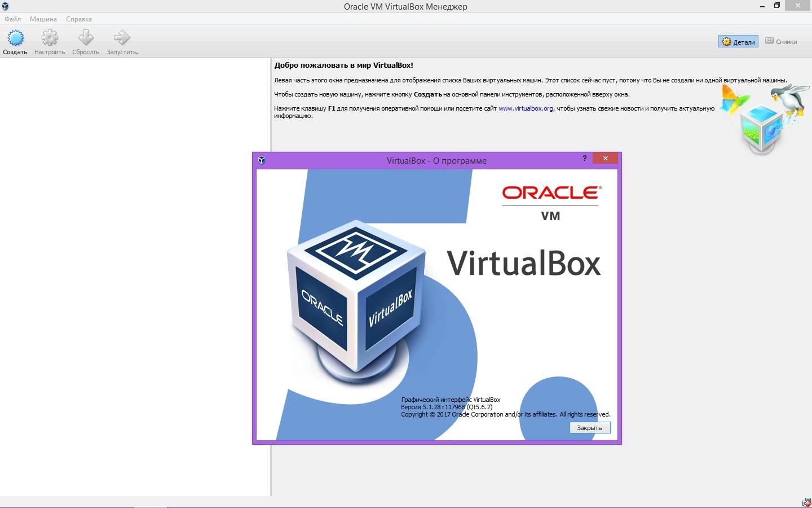Open the Машина menu
812x508 pixels.
[x=43, y=19]
